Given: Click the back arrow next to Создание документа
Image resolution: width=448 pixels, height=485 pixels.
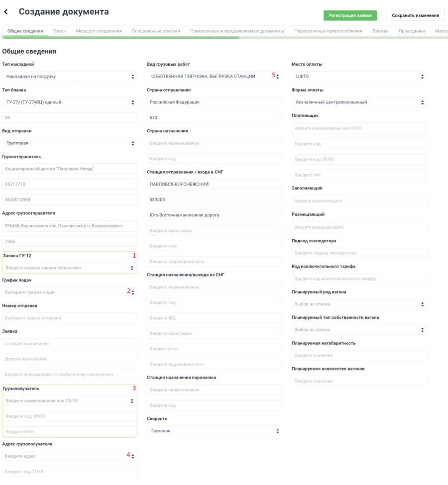Looking at the screenshot, I should pyautogui.click(x=6, y=12).
